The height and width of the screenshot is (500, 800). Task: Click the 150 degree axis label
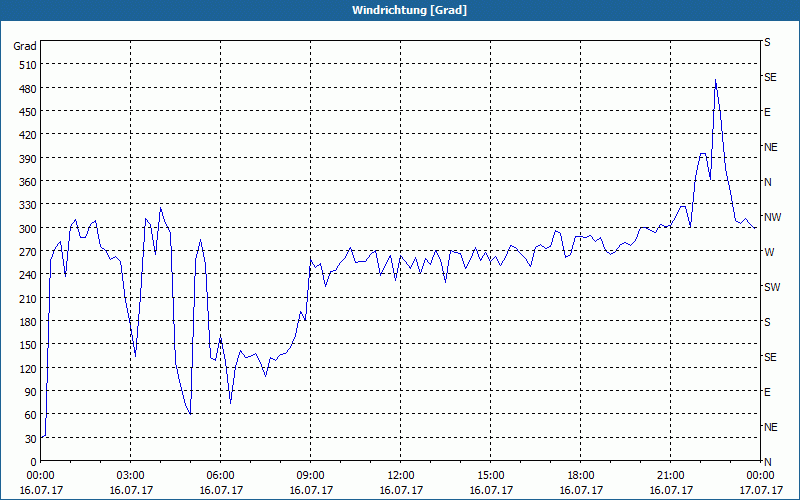tap(28, 345)
